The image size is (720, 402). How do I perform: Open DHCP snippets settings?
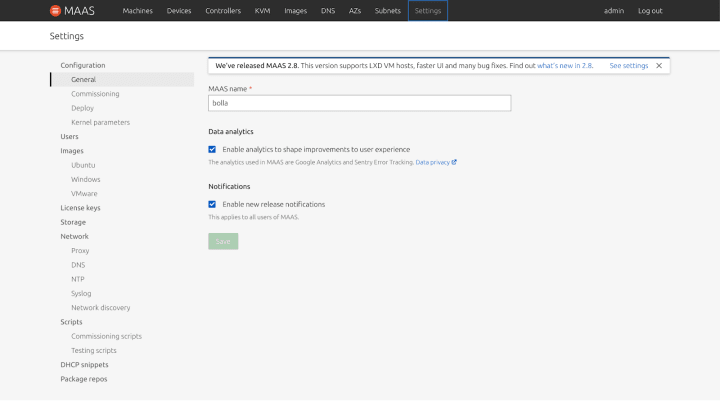point(84,364)
